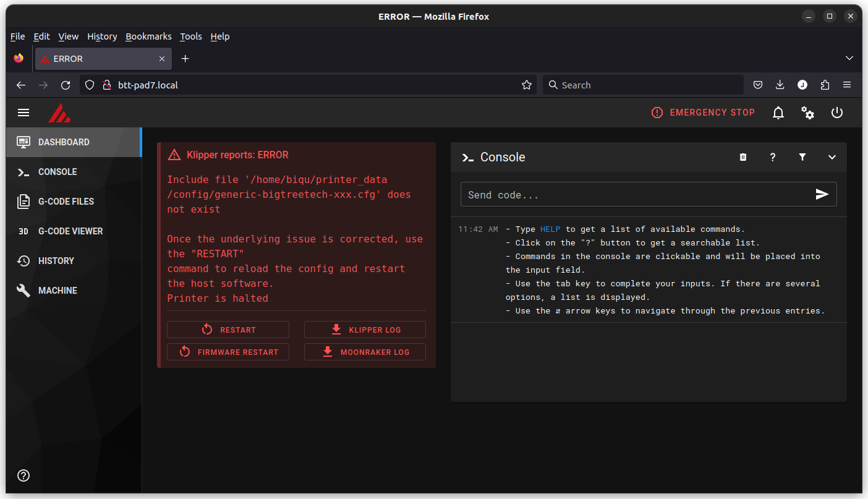Open the extensions puzzle icon

[825, 85]
